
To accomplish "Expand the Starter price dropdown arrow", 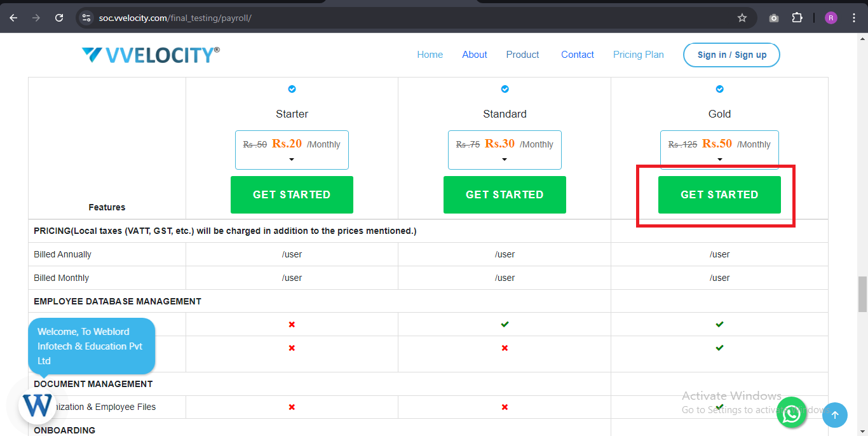I will pyautogui.click(x=292, y=160).
